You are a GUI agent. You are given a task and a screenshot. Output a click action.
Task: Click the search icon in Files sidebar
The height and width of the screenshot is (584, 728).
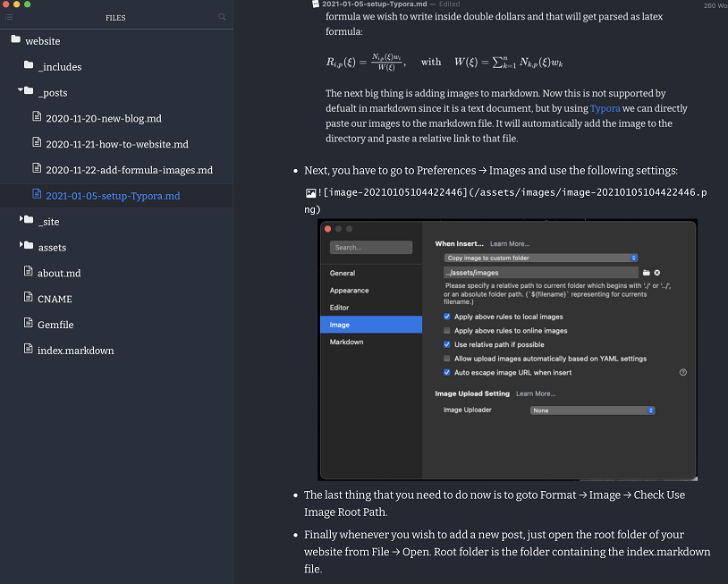(222, 17)
